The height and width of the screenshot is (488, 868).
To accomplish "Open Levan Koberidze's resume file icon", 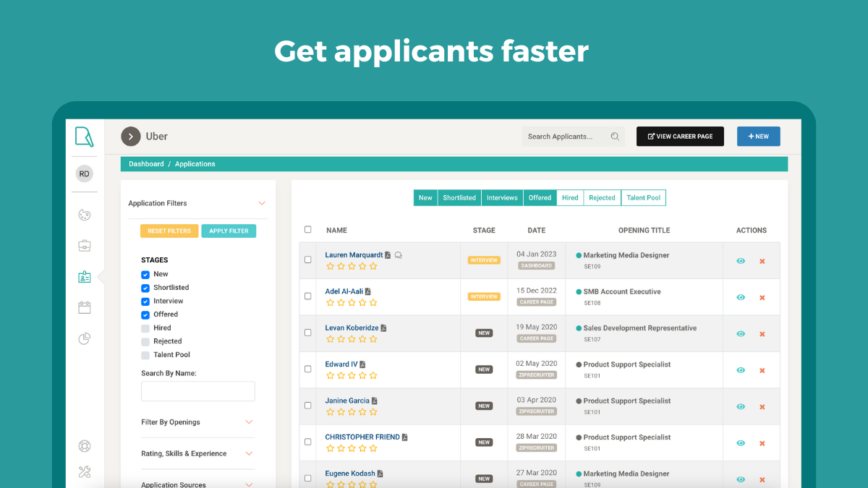I will click(383, 328).
